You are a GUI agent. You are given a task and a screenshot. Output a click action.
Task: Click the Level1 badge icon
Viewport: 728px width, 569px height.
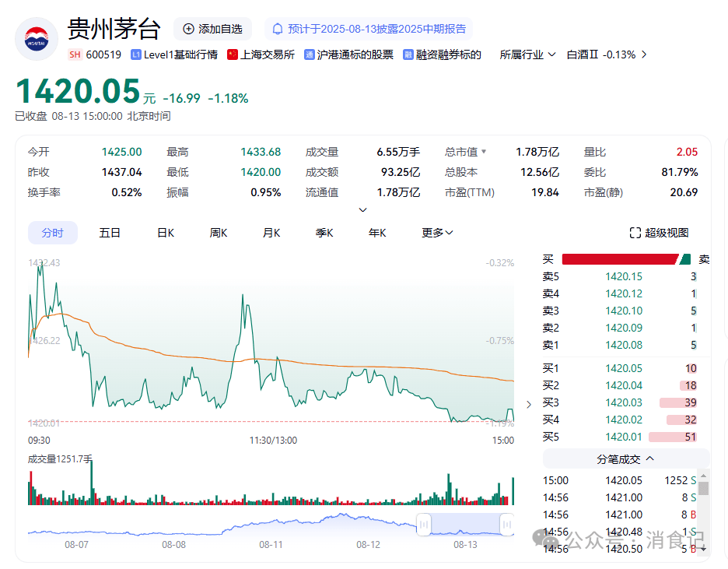pyautogui.click(x=135, y=54)
